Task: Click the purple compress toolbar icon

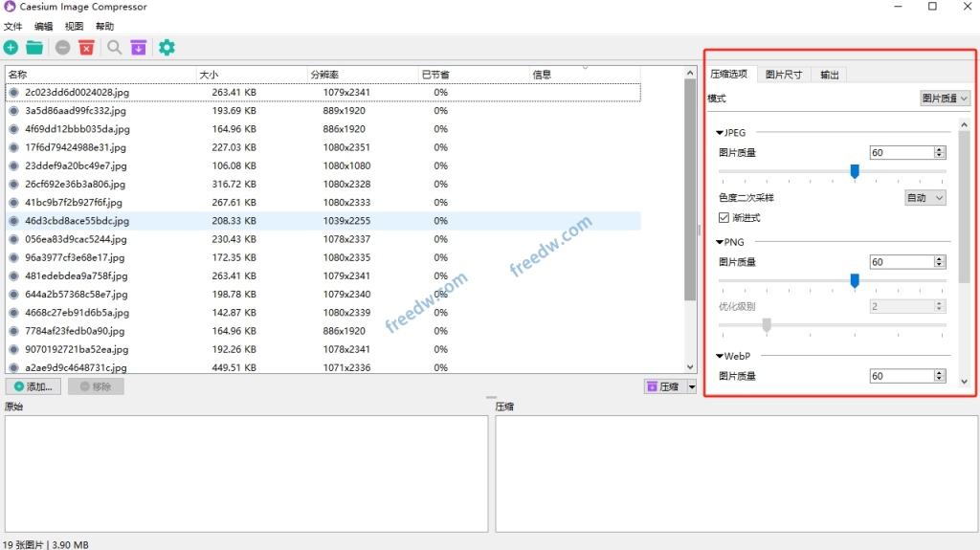Action: [138, 48]
